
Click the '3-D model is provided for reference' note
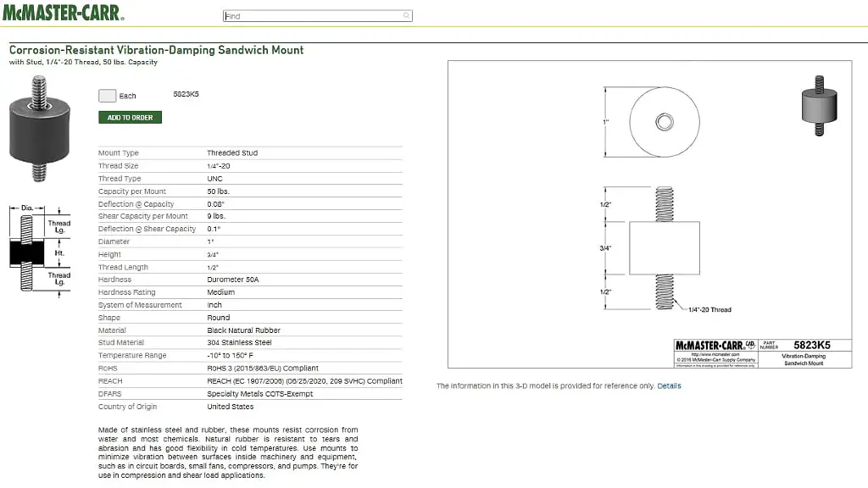point(545,385)
